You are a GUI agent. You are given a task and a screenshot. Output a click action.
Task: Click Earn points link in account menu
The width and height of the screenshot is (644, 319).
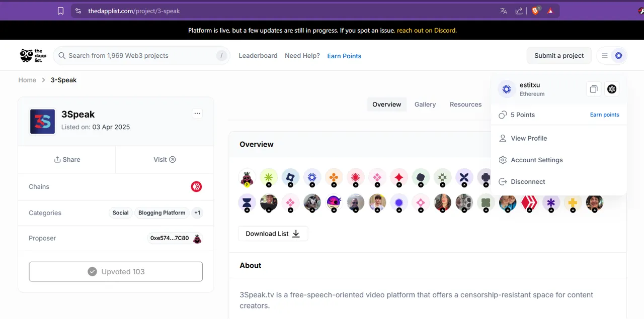coord(604,115)
